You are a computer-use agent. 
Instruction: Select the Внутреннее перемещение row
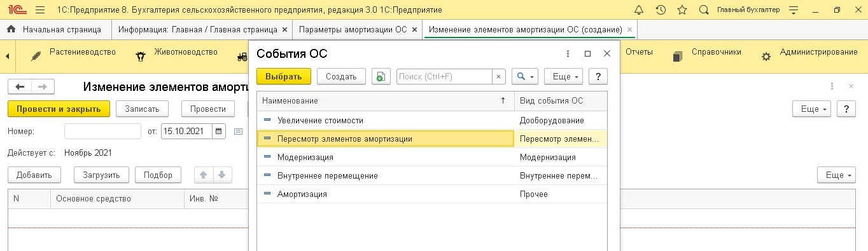pos(432,175)
